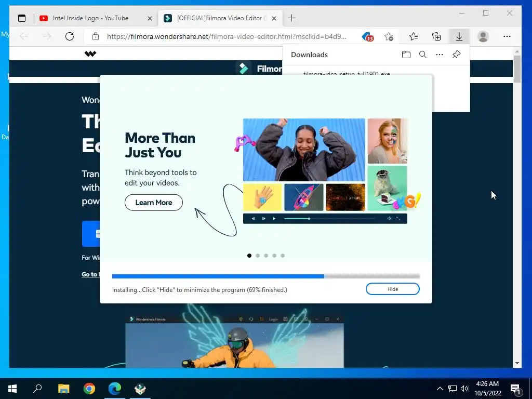The image size is (532, 399).
Task: Select the third carousel dot
Action: (266, 256)
